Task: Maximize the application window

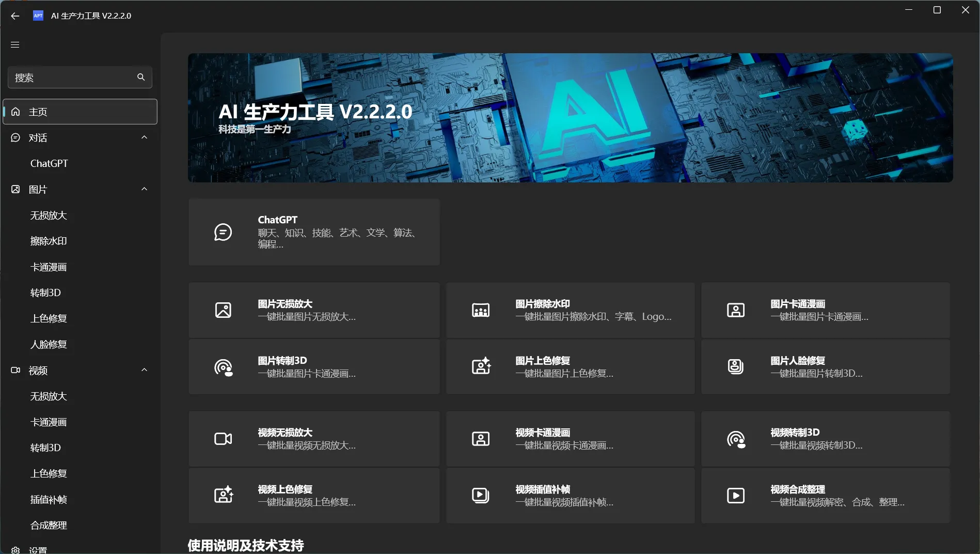Action: coord(937,10)
